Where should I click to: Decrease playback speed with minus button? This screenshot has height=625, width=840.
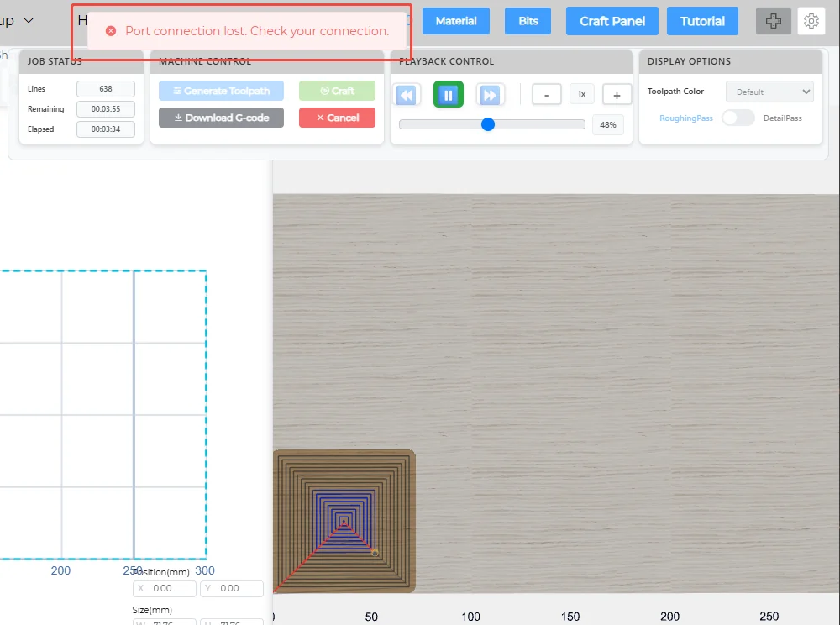pos(547,95)
